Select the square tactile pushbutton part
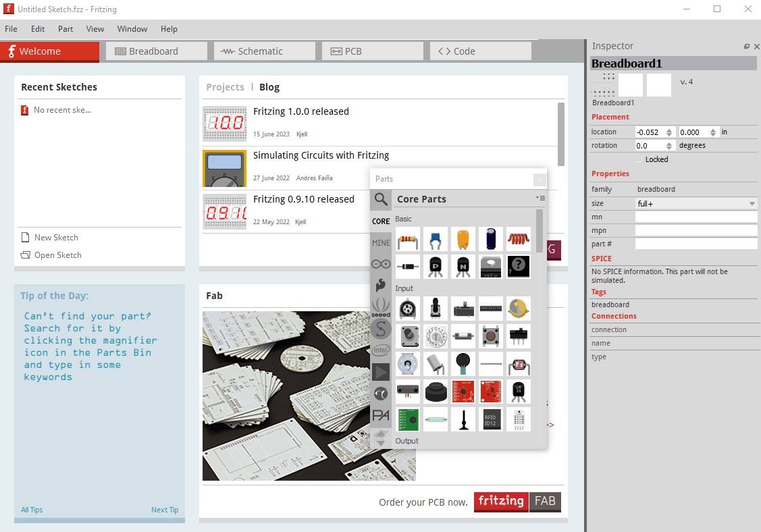The image size is (761, 532). point(491,336)
